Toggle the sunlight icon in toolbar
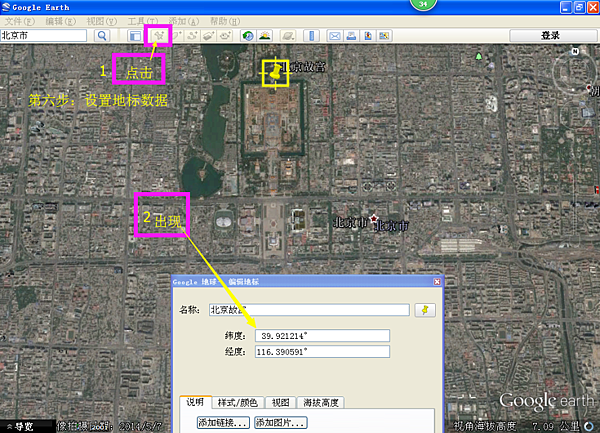 265,36
